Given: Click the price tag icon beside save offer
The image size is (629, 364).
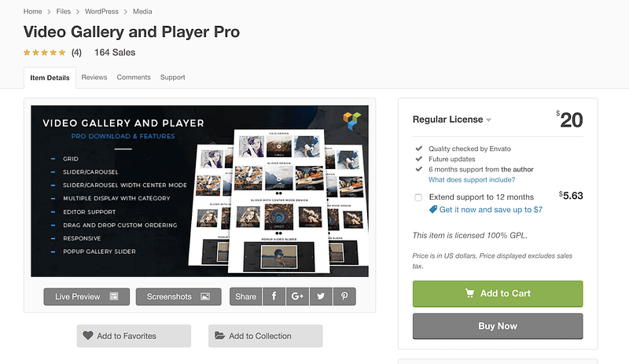Looking at the screenshot, I should click(x=433, y=209).
